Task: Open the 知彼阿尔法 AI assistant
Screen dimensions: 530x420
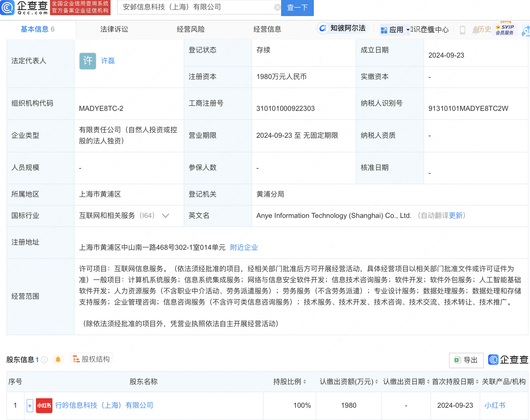Action: 343,28
